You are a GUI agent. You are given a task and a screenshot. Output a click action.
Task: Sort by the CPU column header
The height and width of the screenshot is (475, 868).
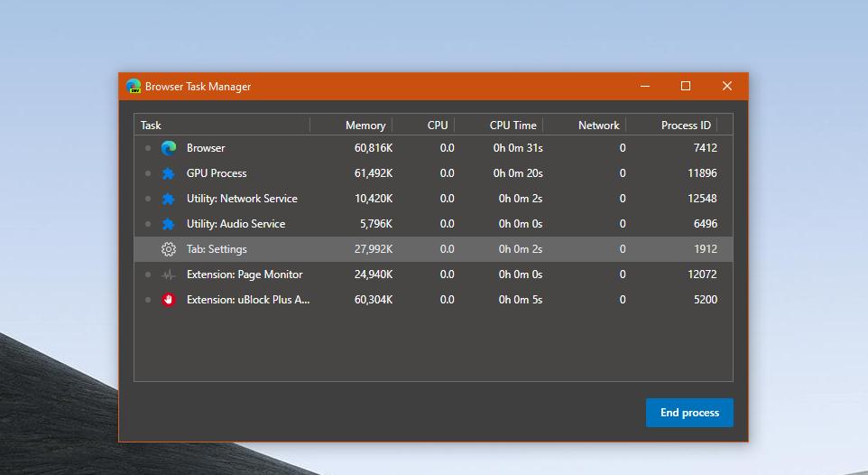pyautogui.click(x=438, y=126)
